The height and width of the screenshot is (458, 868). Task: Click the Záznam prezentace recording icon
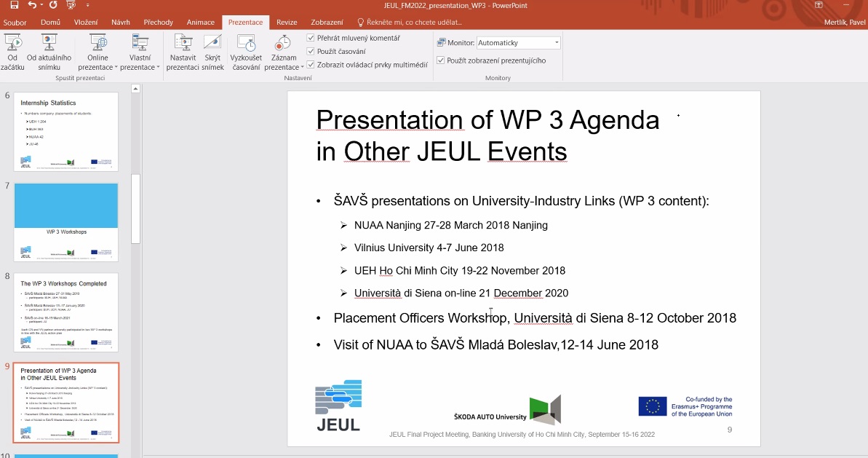(283, 44)
